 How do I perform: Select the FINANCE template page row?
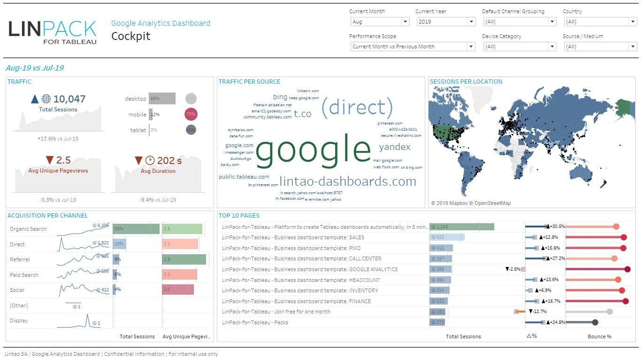pos(296,301)
